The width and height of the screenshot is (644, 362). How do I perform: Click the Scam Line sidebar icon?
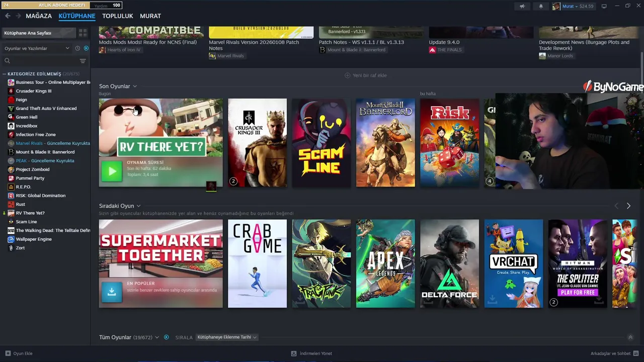pos(11,222)
